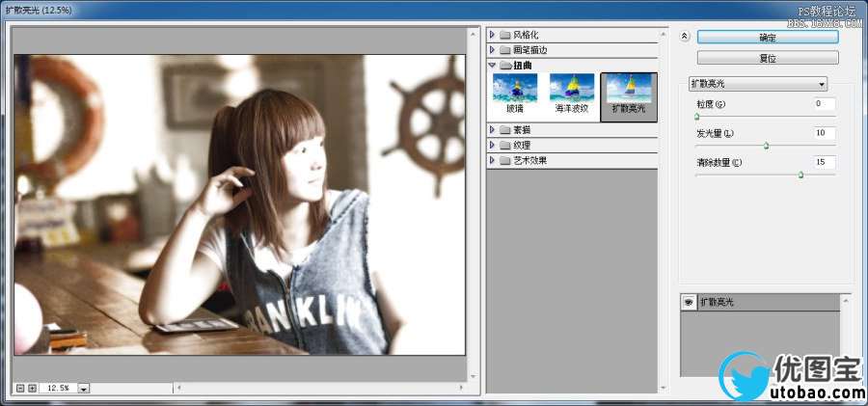
Task: Select the 扩散亮光 effect layer row
Action: (760, 303)
